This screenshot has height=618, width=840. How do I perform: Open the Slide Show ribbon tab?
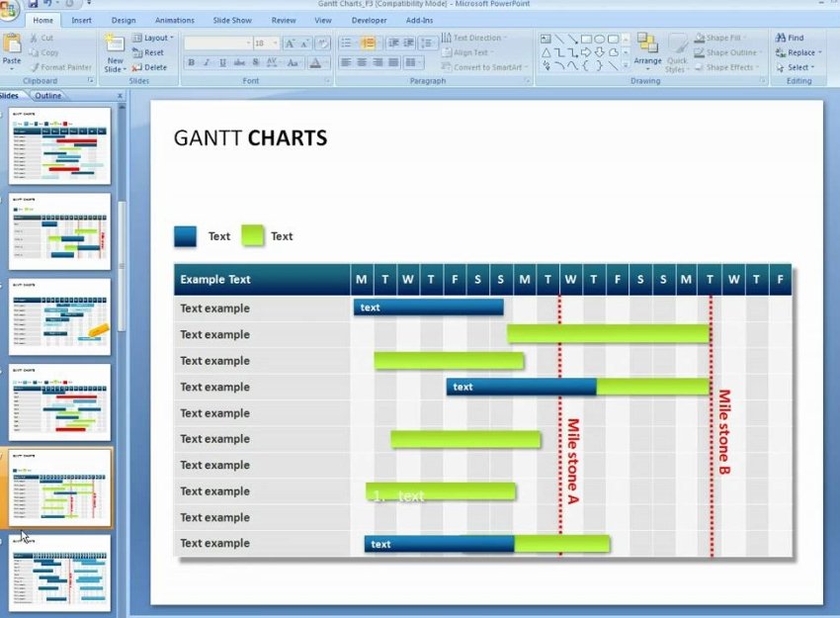pyautogui.click(x=232, y=21)
